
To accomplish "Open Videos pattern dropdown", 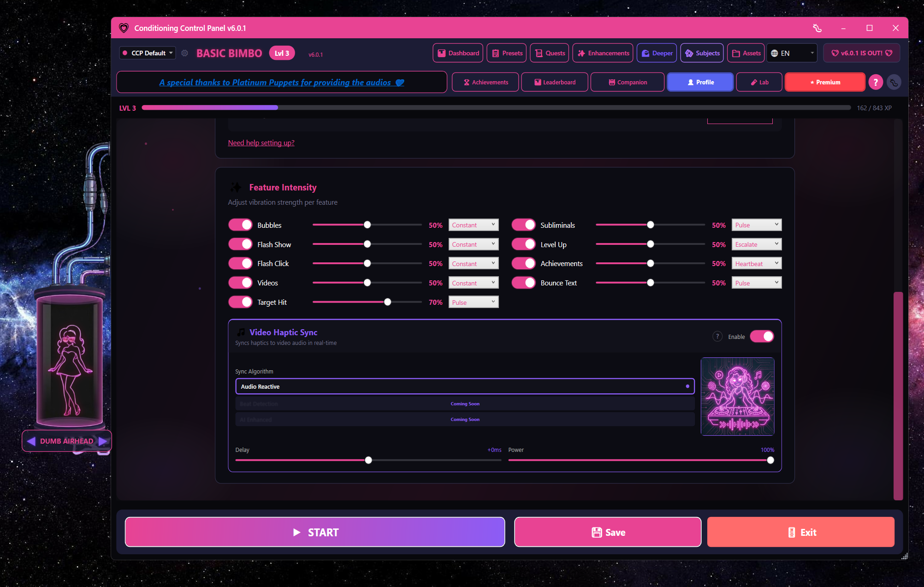I will 474,283.
